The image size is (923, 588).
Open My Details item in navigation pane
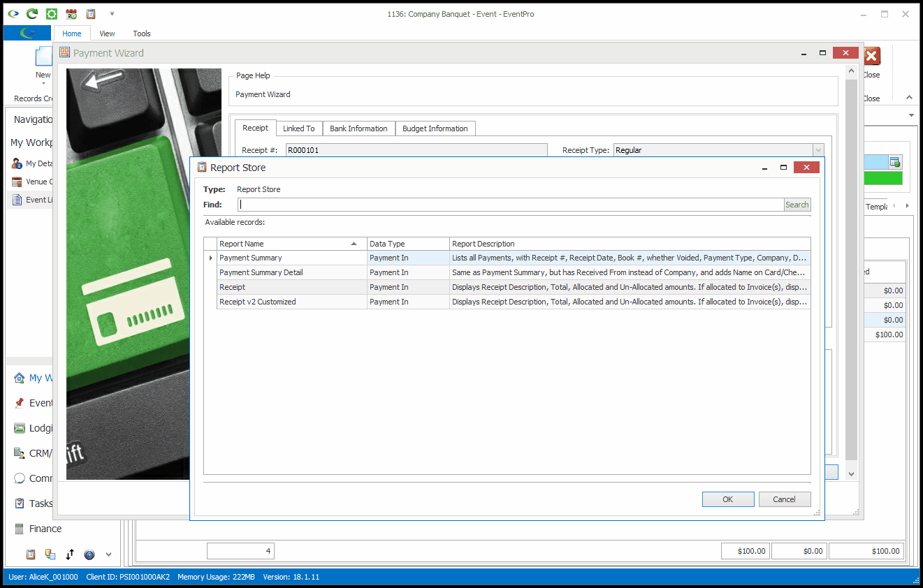pos(32,163)
